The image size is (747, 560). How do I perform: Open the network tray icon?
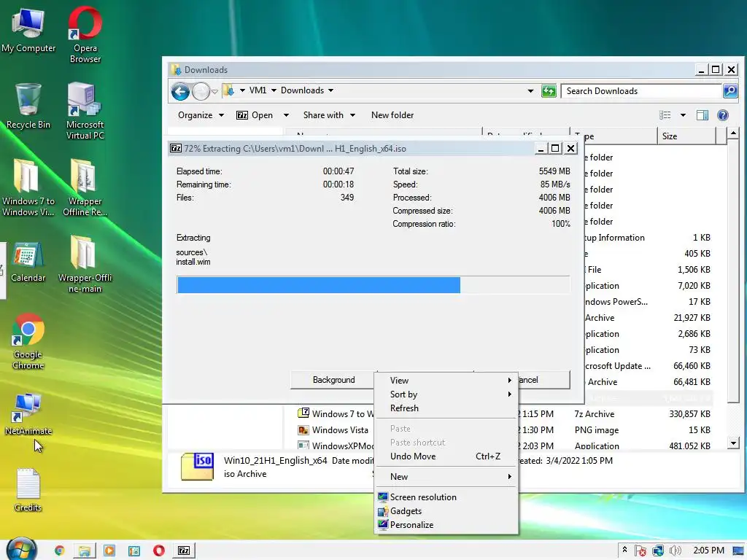click(658, 551)
